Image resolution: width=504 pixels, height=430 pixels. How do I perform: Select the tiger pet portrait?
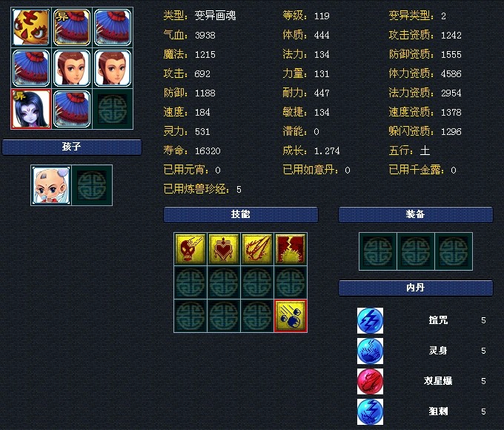pyautogui.click(x=31, y=27)
